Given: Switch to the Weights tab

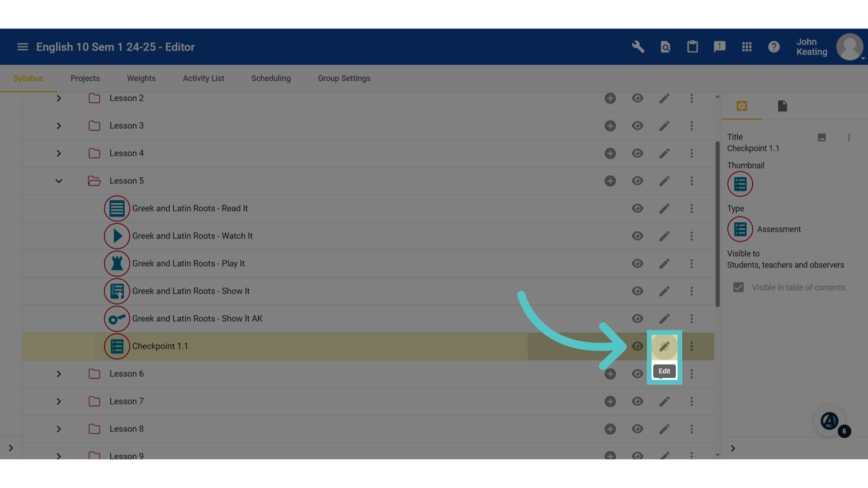Looking at the screenshot, I should click(141, 79).
